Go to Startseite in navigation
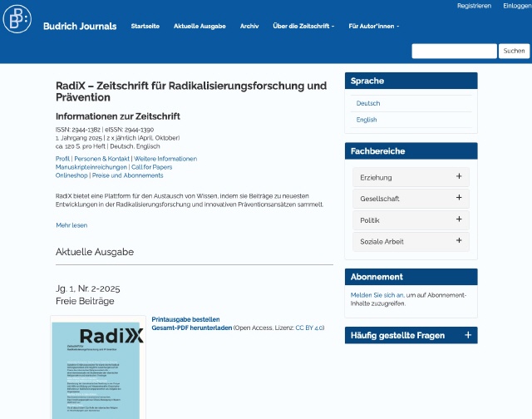This screenshot has height=419, width=532. pos(145,27)
